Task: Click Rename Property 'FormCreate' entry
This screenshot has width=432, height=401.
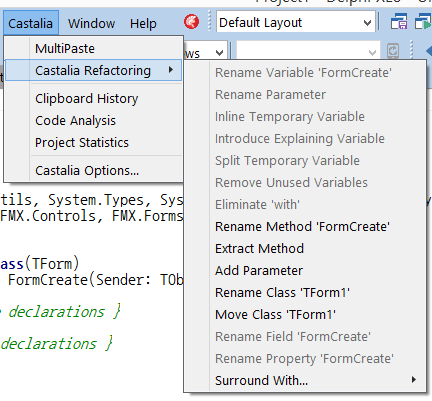Action: click(305, 359)
